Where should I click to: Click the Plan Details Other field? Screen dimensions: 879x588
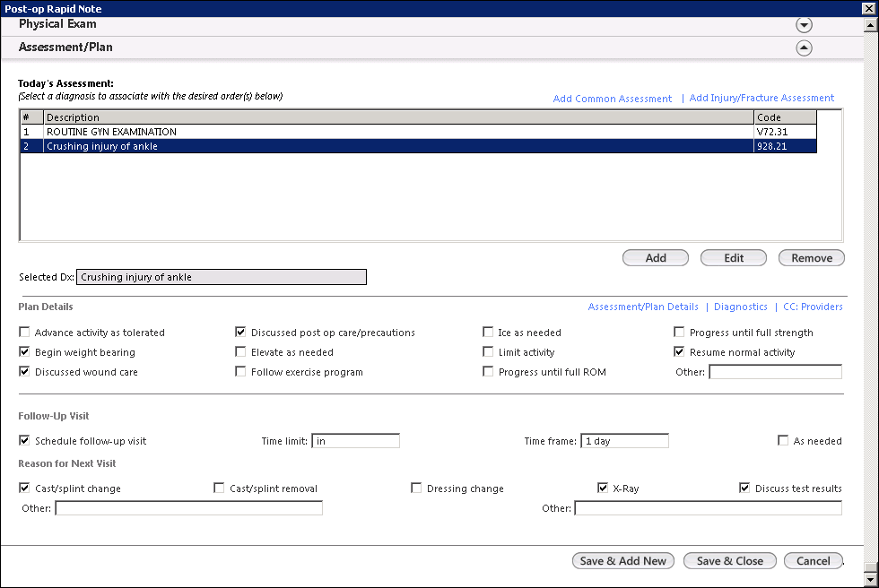[x=775, y=372]
